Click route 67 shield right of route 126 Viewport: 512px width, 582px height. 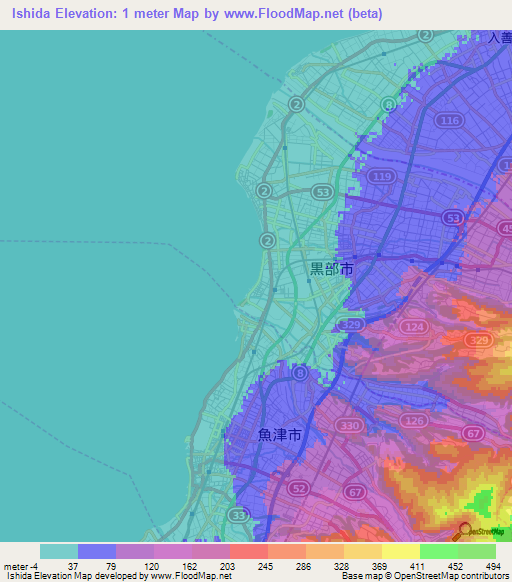coord(473,433)
